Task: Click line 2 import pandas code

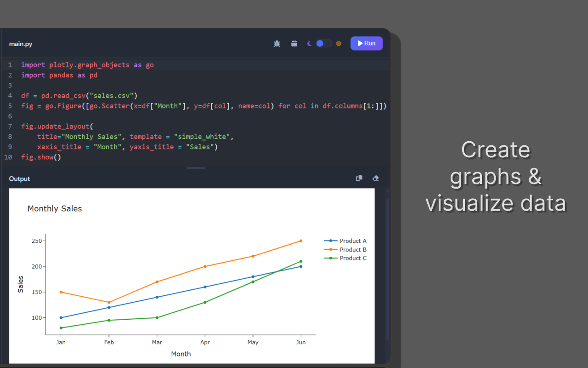Action: click(59, 75)
